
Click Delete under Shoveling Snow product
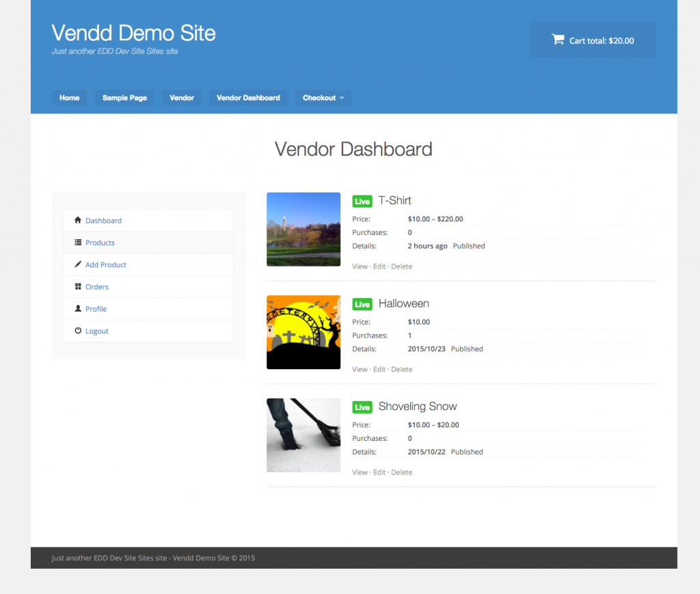click(x=401, y=472)
